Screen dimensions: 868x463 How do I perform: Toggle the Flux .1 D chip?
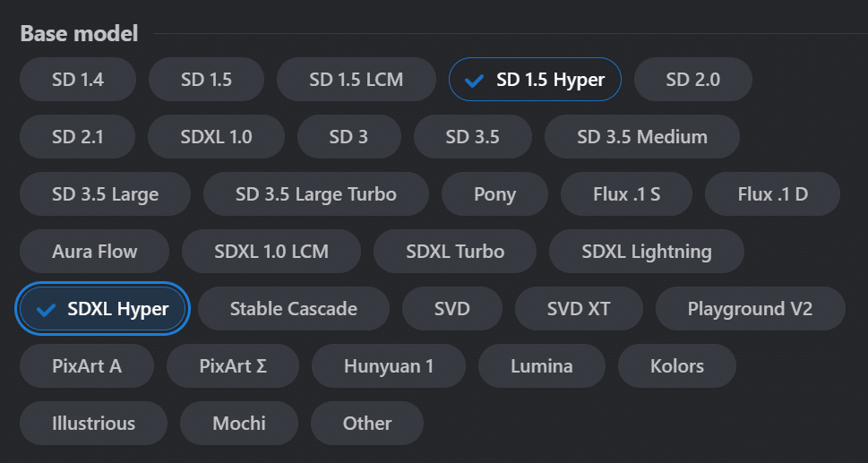pyautogui.click(x=773, y=194)
